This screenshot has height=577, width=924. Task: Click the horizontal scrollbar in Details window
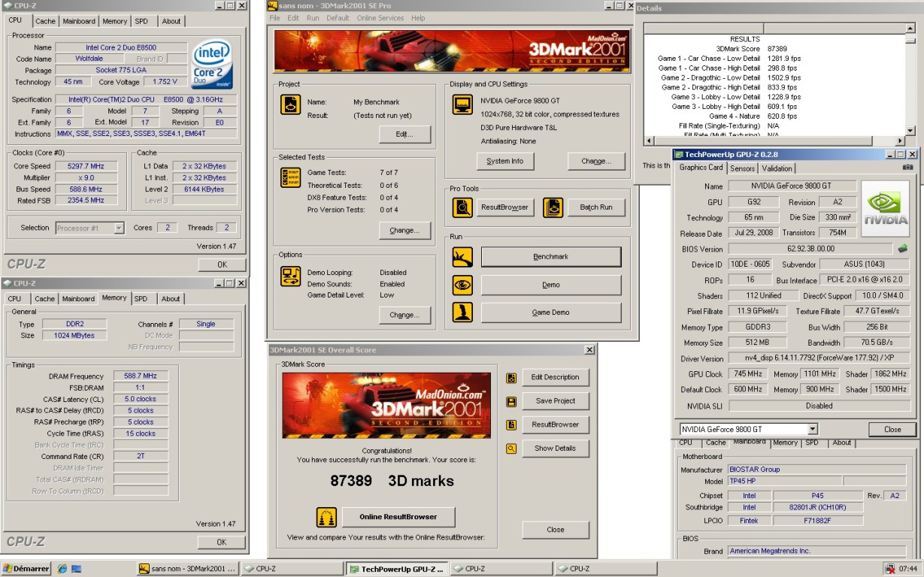click(775, 140)
